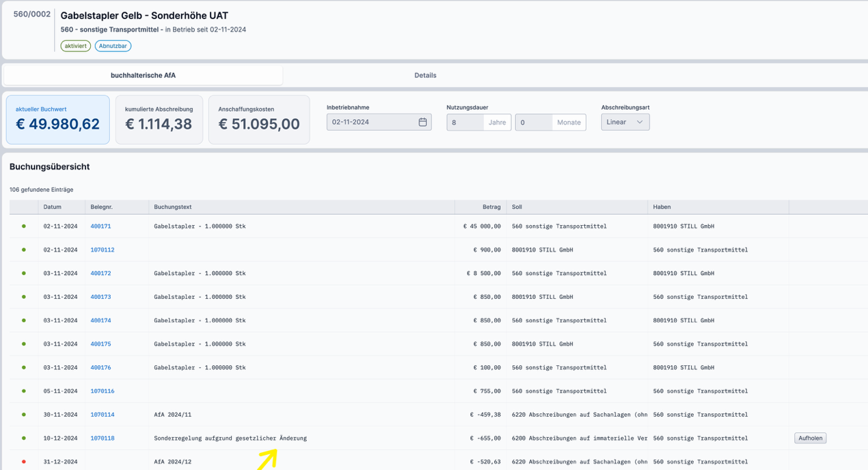Screen dimensions: 868x470
Task: Expand the Abschreibungsart Linear dropdown
Action: pos(625,122)
